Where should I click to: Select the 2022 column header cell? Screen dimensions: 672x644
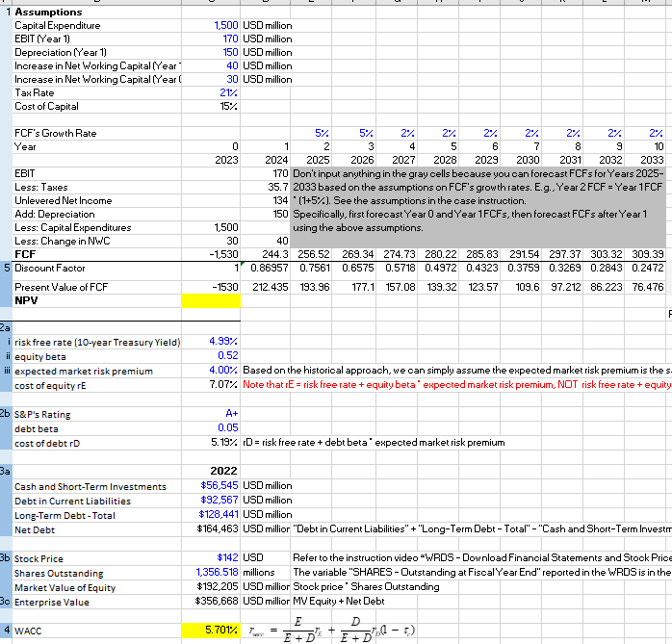(223, 471)
